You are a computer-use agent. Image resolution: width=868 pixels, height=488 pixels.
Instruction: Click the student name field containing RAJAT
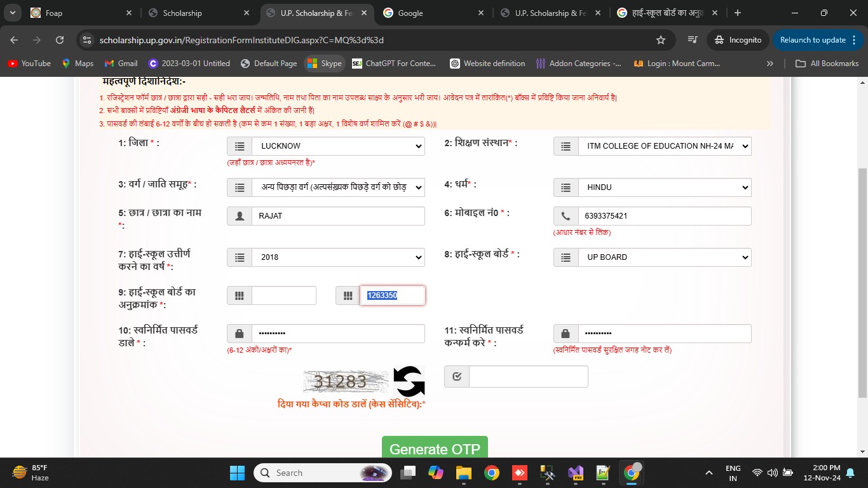[x=337, y=216]
